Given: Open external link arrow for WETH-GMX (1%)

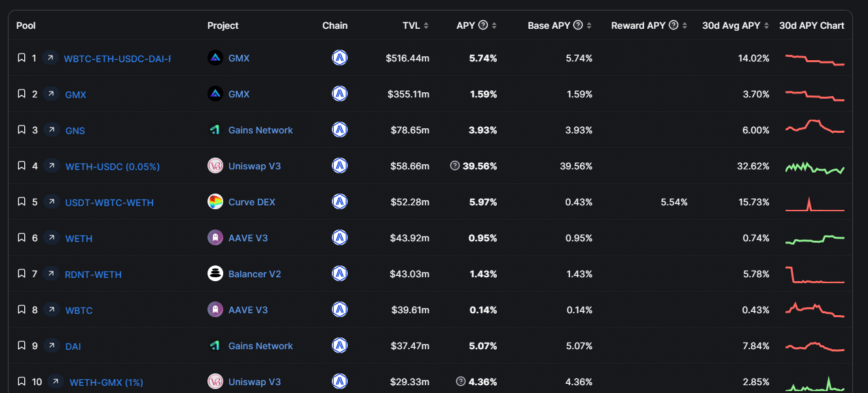Looking at the screenshot, I should [x=56, y=382].
